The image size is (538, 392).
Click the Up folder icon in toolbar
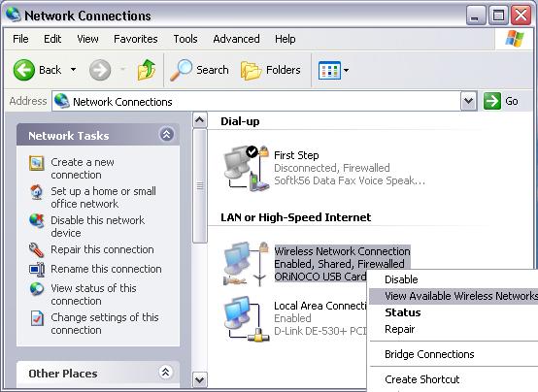(147, 70)
